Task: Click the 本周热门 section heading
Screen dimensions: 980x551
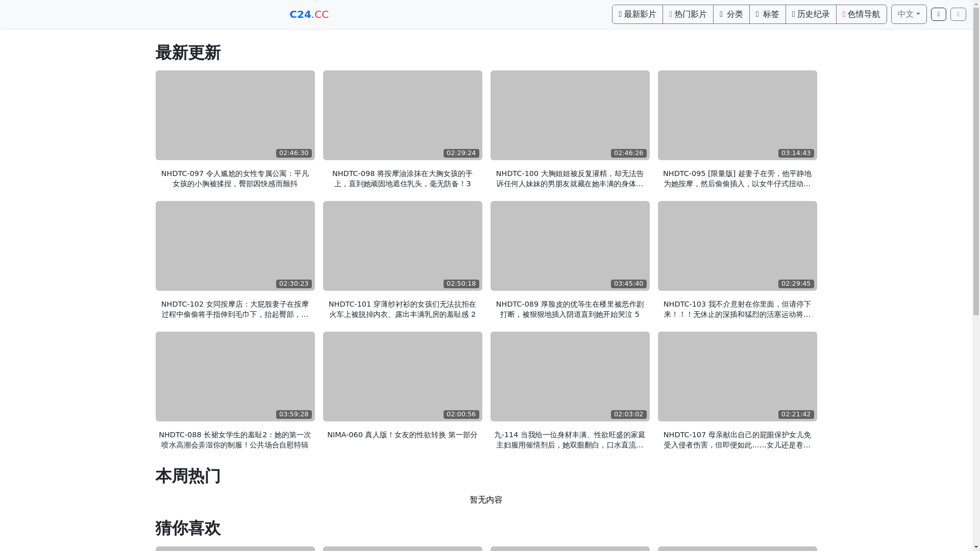Action: point(188,476)
